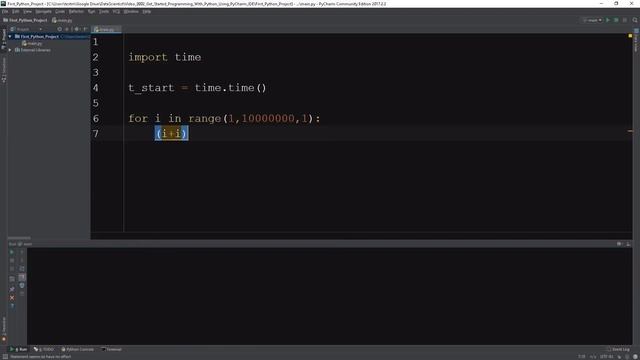Expand External Libraries tree node
Image resolution: width=640 pixels, height=360 pixels.
click(x=10, y=50)
